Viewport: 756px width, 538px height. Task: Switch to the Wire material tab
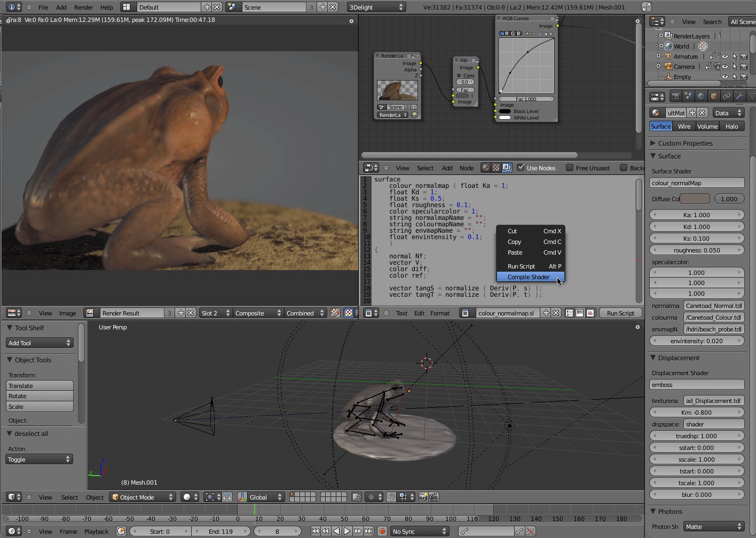pyautogui.click(x=684, y=126)
